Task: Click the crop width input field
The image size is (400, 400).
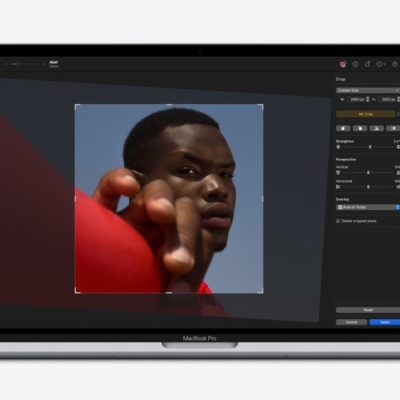Action: click(356, 99)
